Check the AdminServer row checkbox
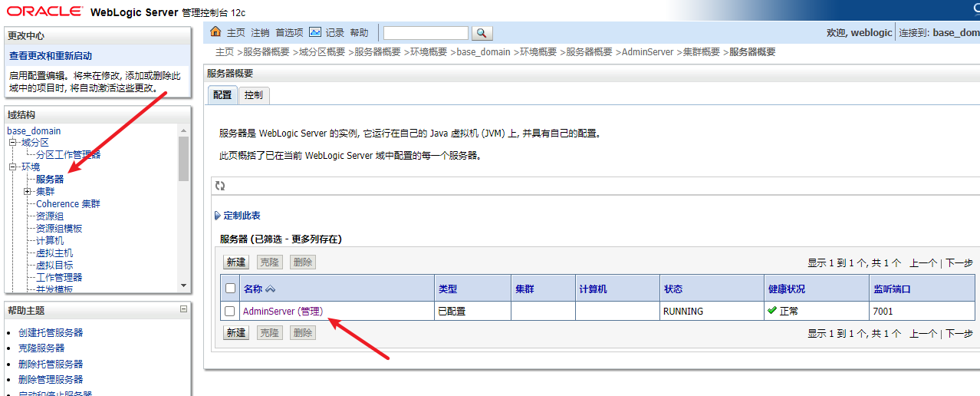This screenshot has height=396, width=980. [x=230, y=312]
